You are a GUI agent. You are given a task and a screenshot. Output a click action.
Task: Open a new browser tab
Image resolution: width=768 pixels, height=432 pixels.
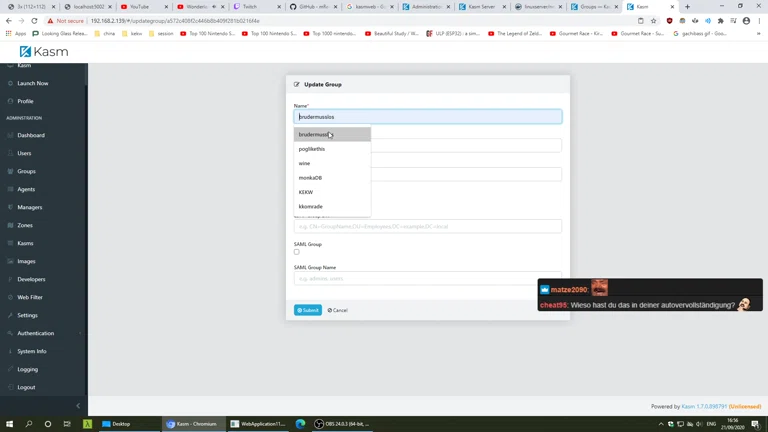(687, 7)
